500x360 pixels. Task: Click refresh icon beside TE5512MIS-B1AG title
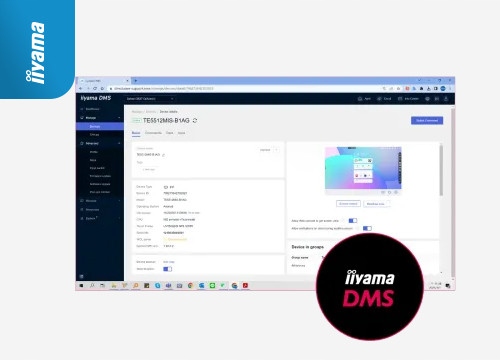pyautogui.click(x=195, y=121)
